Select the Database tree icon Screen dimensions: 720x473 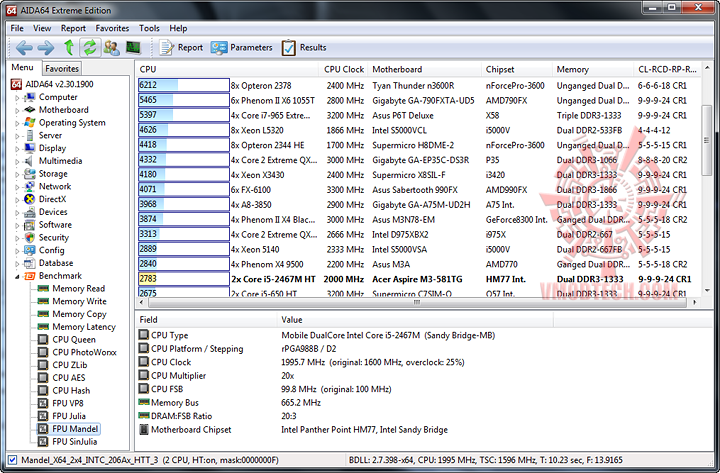(29, 263)
